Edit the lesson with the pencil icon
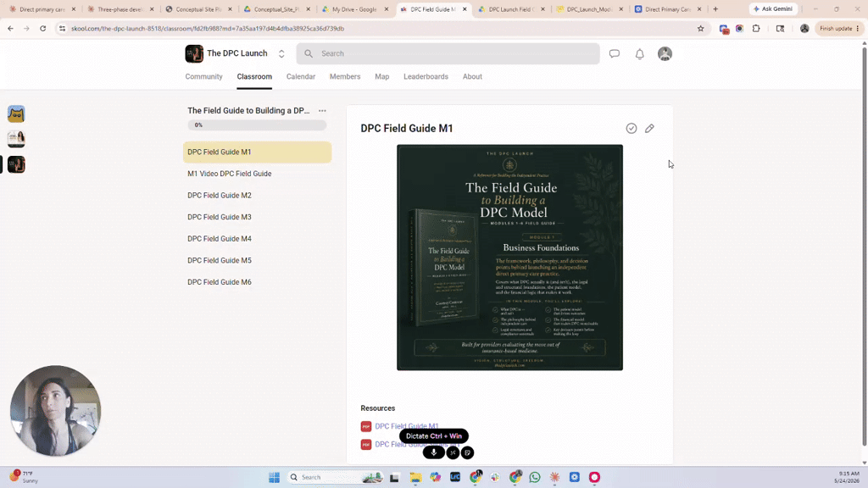This screenshot has height=488, width=868. click(x=649, y=129)
